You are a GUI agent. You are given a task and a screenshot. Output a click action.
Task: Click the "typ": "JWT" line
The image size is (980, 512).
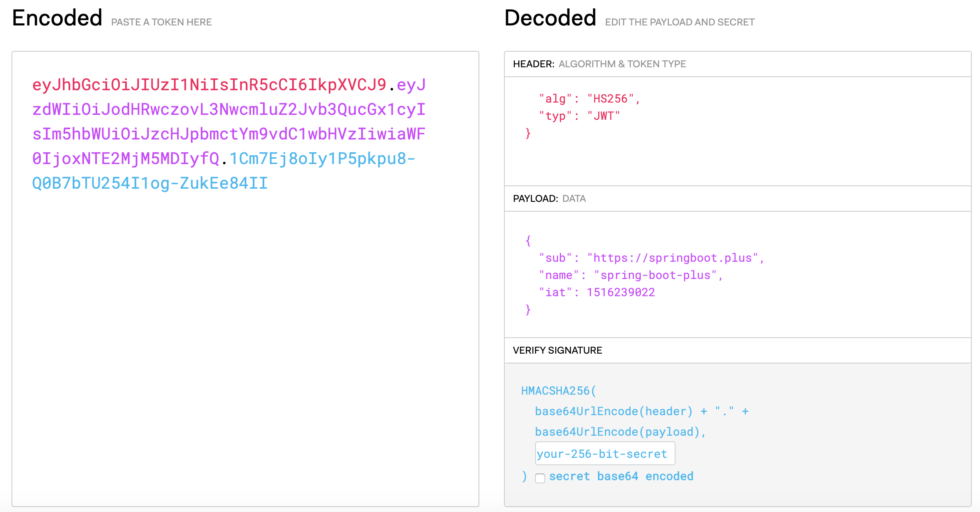point(579,116)
